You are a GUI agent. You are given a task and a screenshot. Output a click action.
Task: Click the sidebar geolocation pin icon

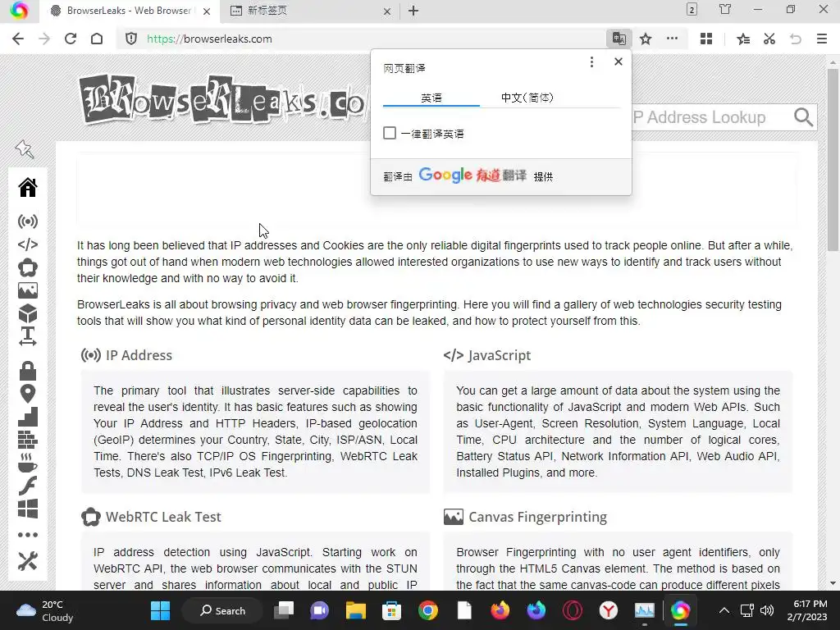tap(28, 394)
